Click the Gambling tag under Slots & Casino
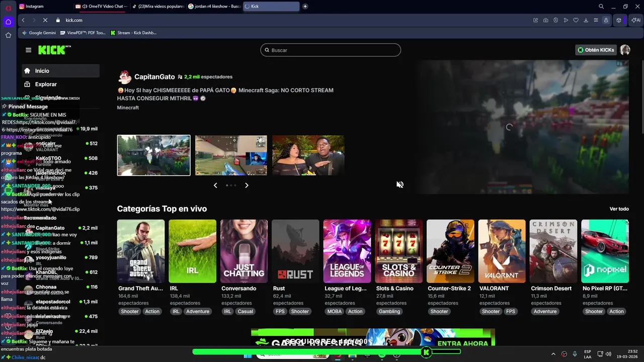Viewport: 644px width, 362px height. (389, 311)
